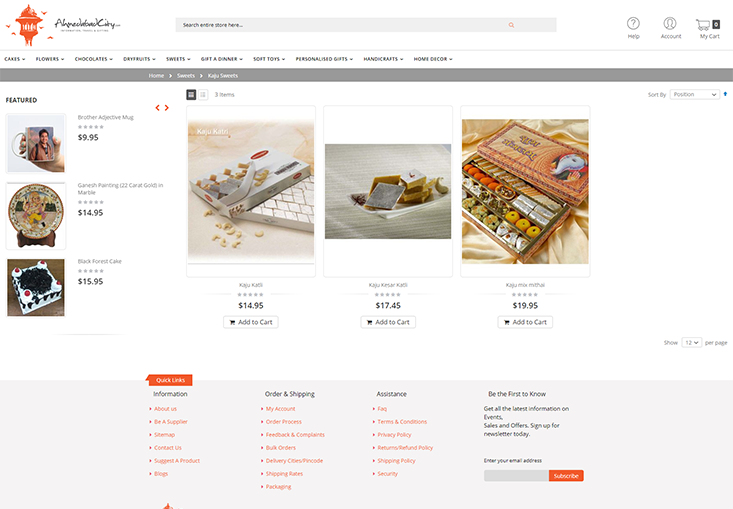Open the Sweets menu item
The width and height of the screenshot is (733, 509).
[x=178, y=59]
